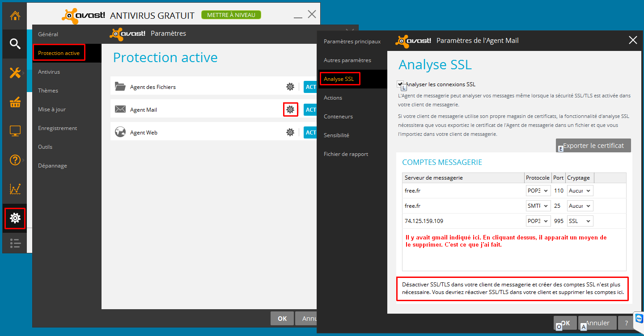
Task: Open protocol dropdown for 74.125.159.109 row
Action: pyautogui.click(x=539, y=221)
